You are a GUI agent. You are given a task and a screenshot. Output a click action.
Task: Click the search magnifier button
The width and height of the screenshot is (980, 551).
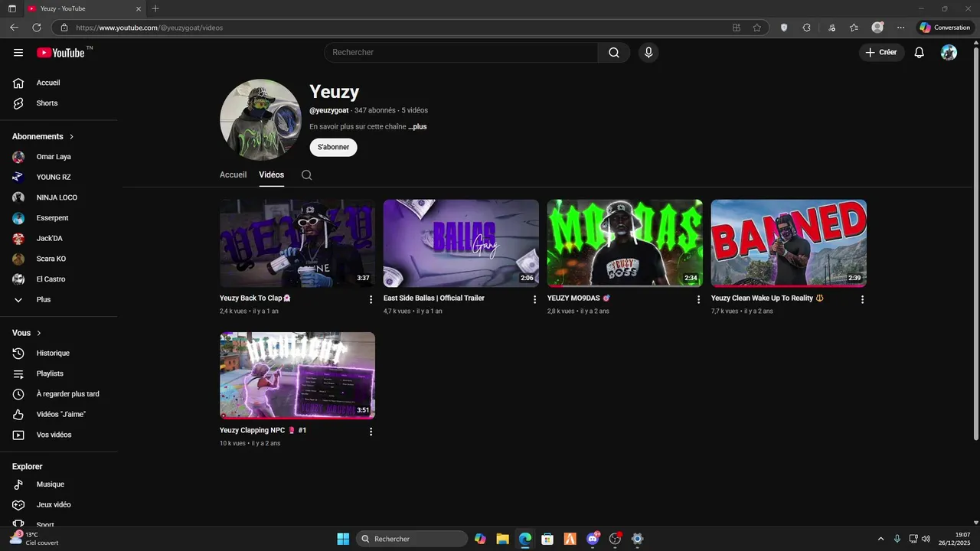[x=614, y=52]
